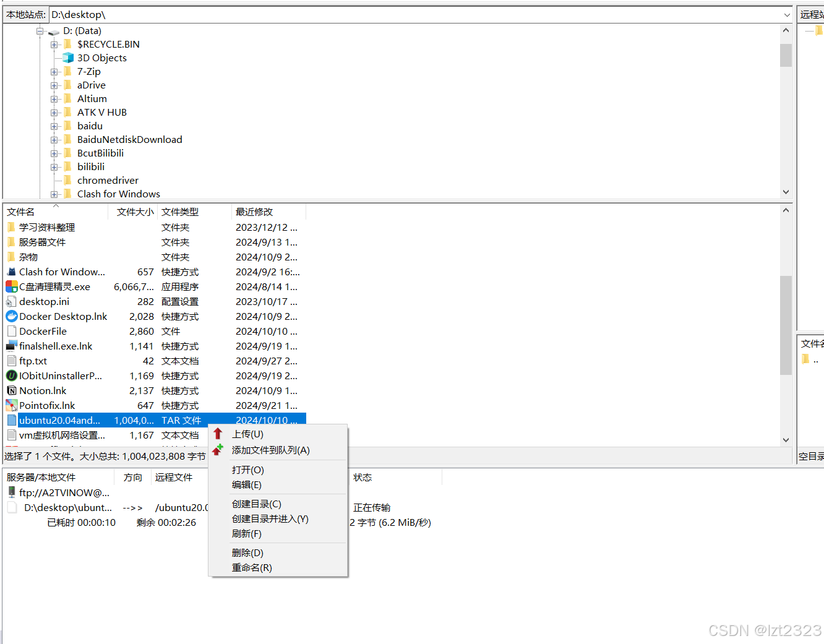The width and height of the screenshot is (824, 644).
Task: Choose 上传(U) from the context menu
Action: [278, 434]
